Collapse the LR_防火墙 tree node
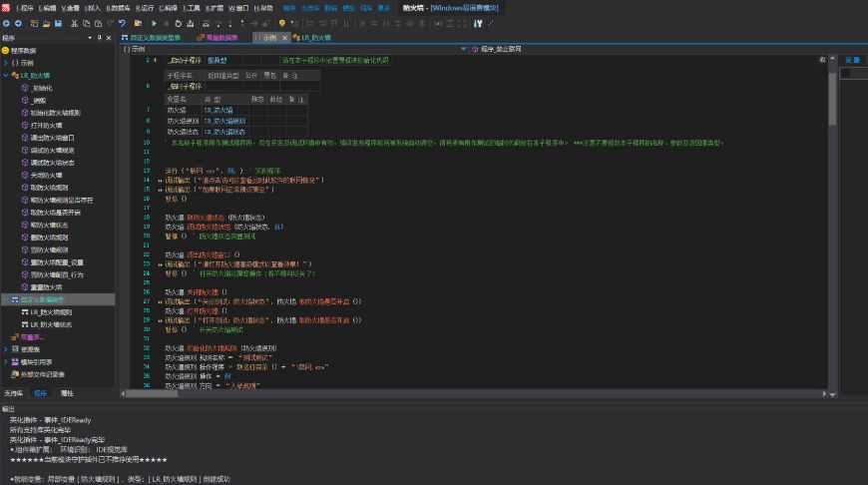 tap(6, 75)
